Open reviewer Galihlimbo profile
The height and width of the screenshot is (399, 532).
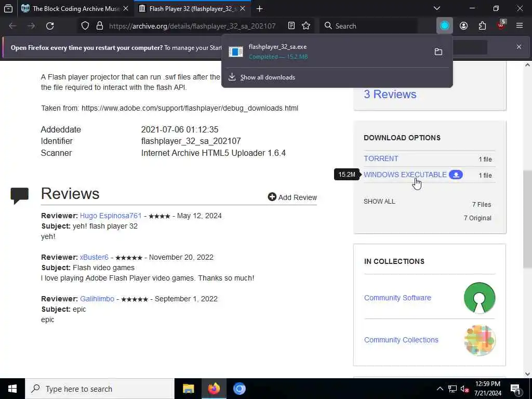tap(97, 299)
